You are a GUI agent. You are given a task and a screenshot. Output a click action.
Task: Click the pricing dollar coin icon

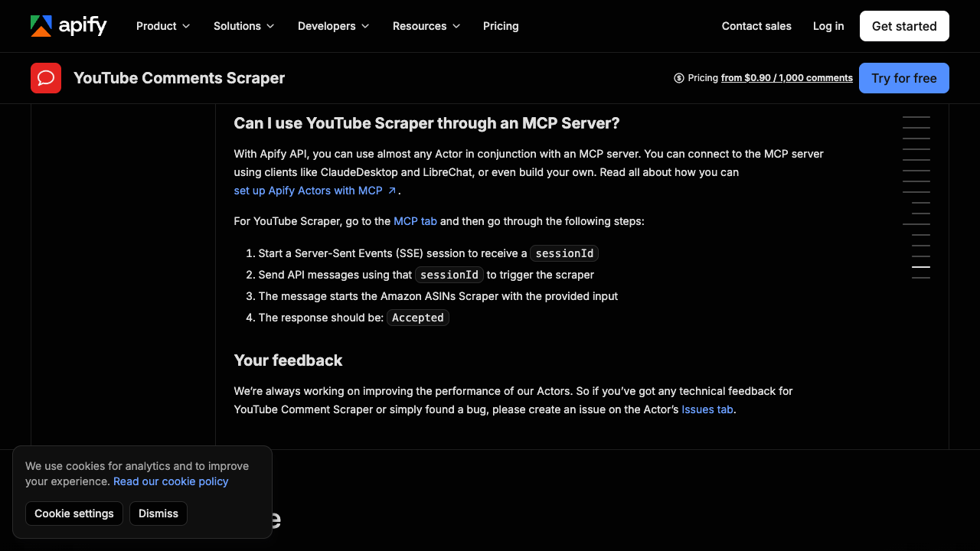(x=679, y=78)
